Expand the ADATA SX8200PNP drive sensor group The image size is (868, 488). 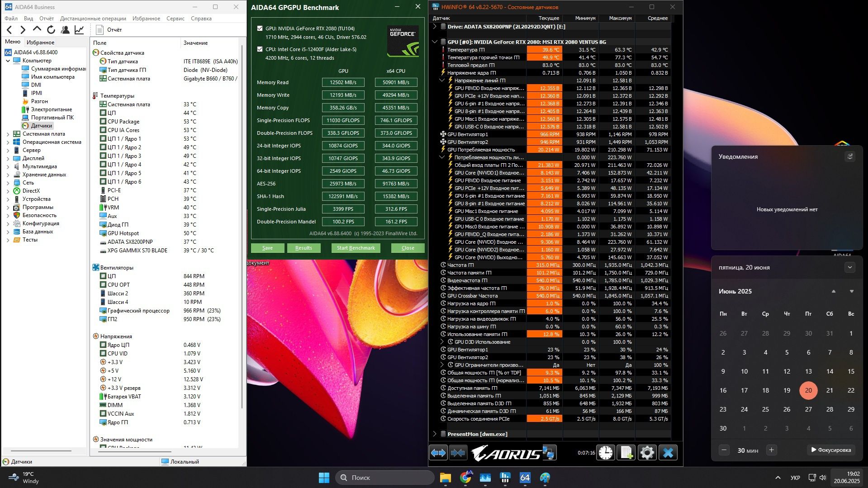(x=435, y=26)
